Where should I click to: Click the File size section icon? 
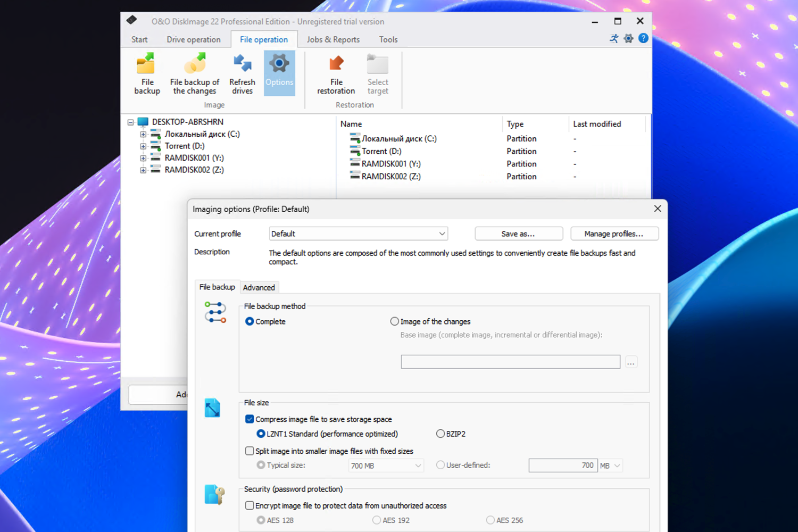click(212, 408)
